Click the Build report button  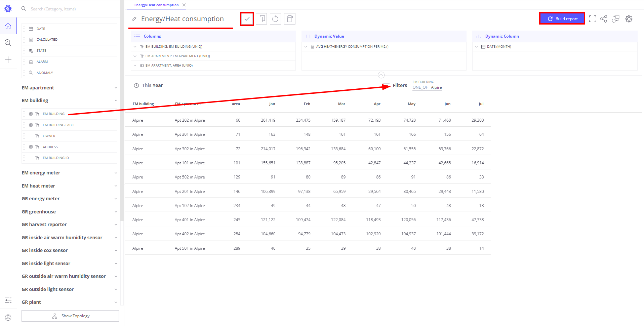(x=562, y=19)
